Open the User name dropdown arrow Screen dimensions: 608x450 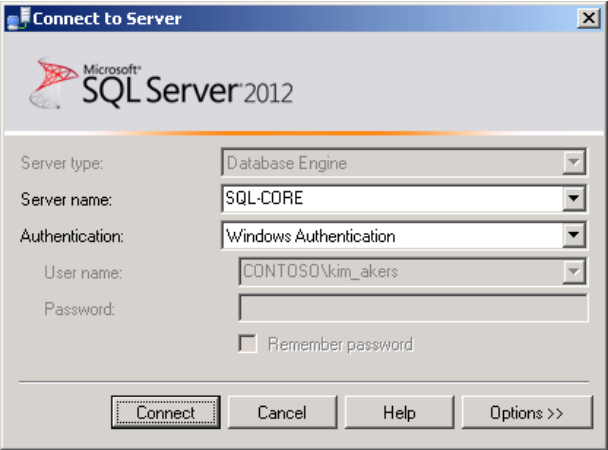573,271
